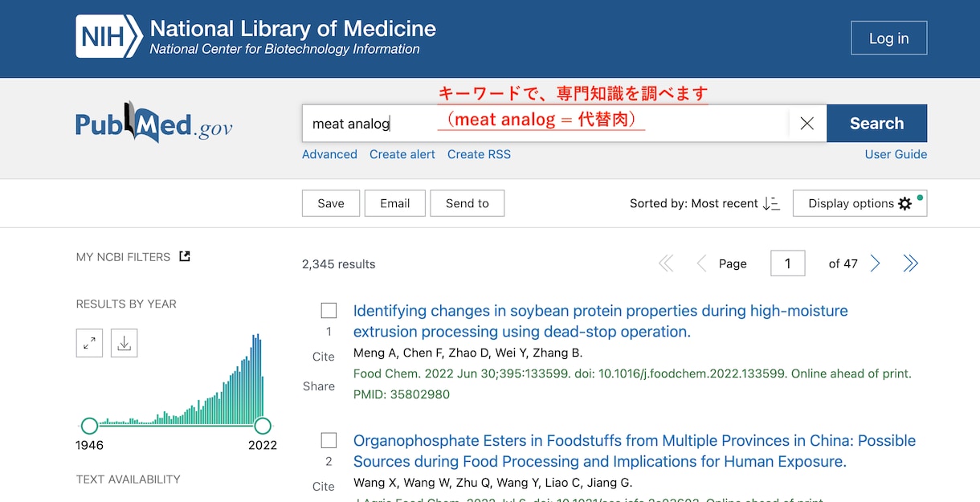
Task: Click the Email button
Action: pyautogui.click(x=394, y=203)
